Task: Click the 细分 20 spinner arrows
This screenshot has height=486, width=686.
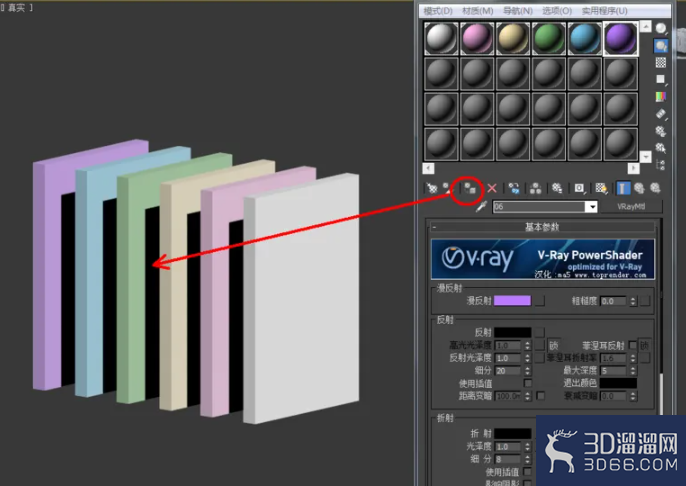Action: tap(528, 371)
